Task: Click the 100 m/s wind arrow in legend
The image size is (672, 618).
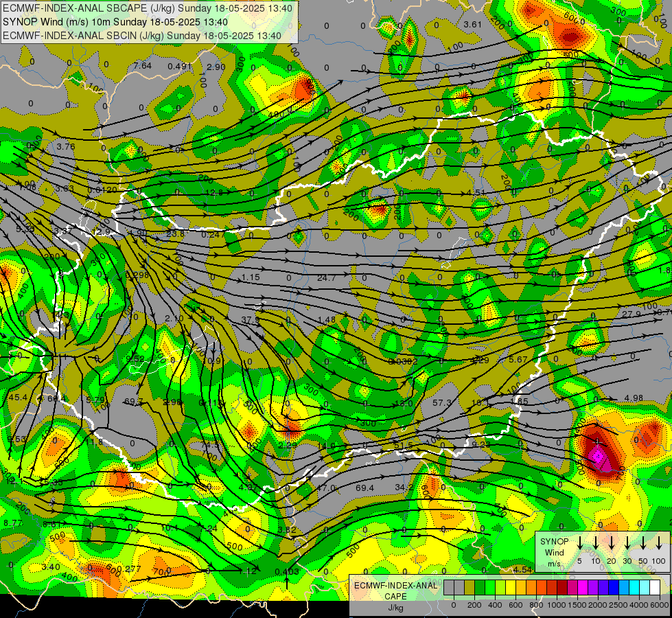Action: point(659,543)
